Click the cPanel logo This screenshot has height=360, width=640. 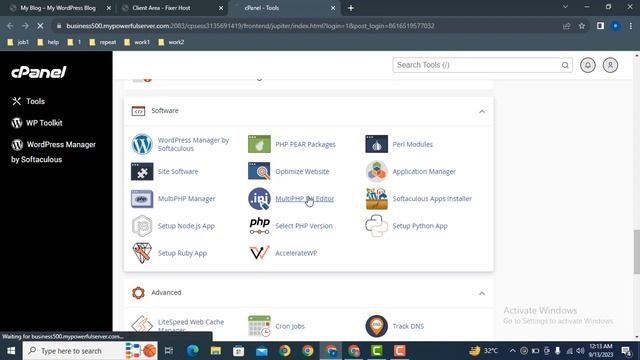click(39, 72)
